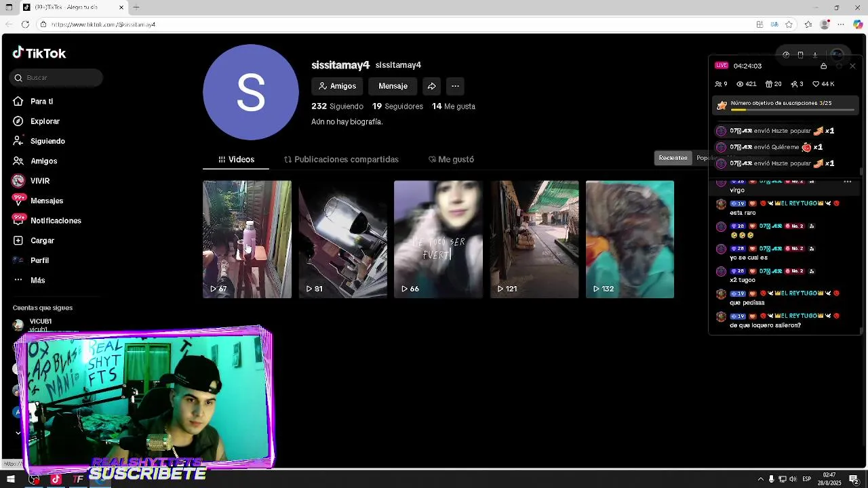This screenshot has width=868, height=488.
Task: Open a new browser tab with the plus
Action: [136, 7]
